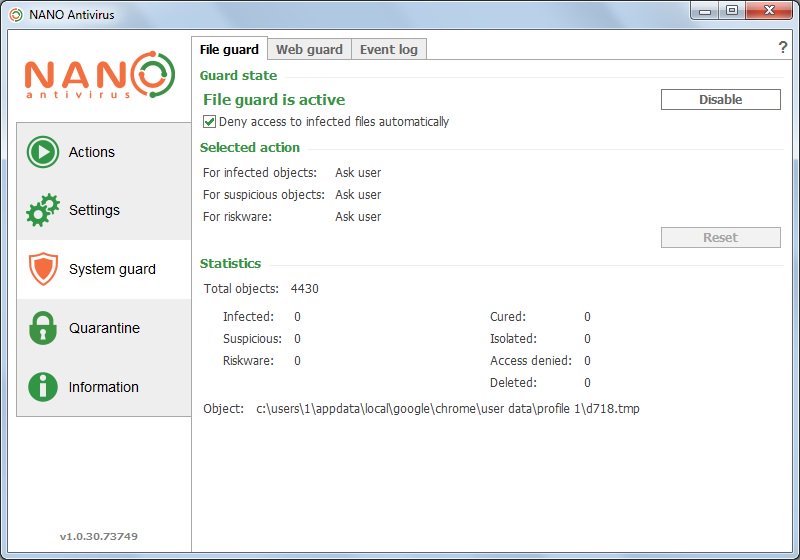Viewport: 800px width, 560px height.
Task: Click the 'For riskware:' label
Action: click(237, 217)
